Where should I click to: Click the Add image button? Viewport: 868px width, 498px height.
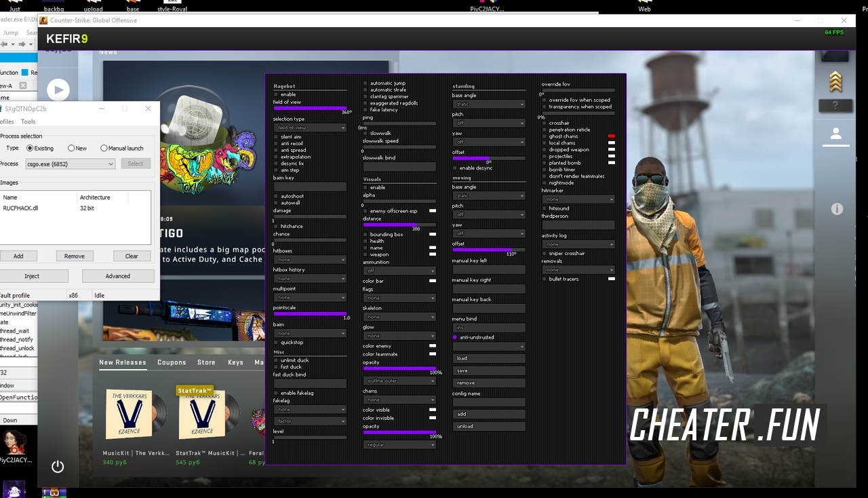[x=18, y=256]
